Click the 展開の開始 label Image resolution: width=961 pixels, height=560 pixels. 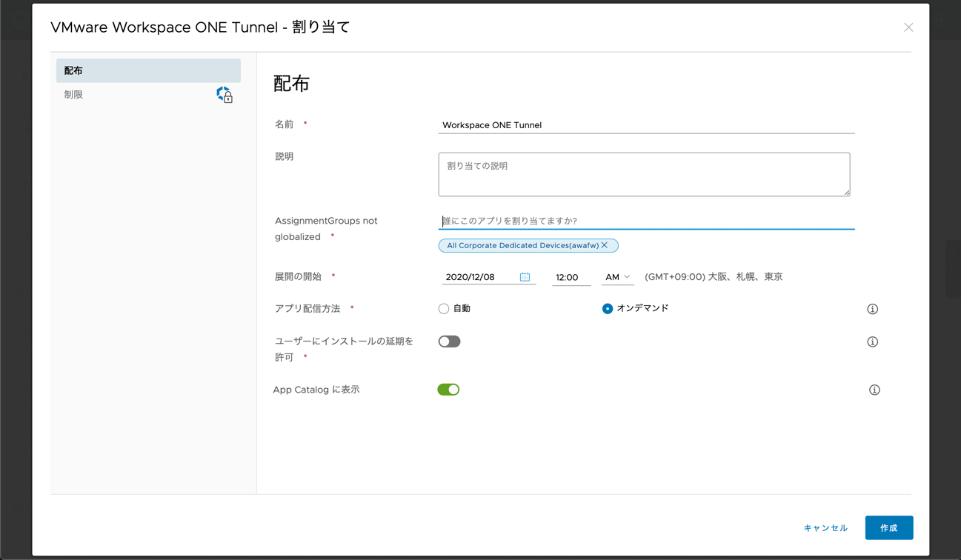298,276
